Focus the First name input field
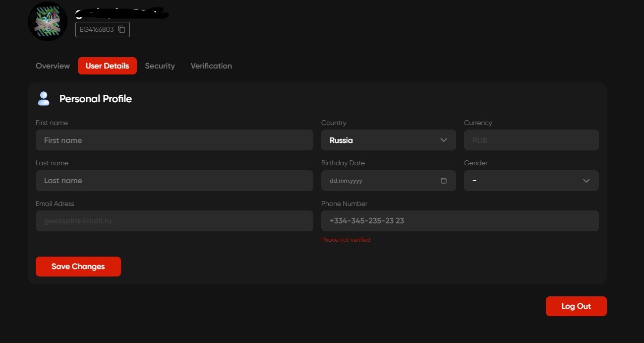This screenshot has height=343, width=644. coord(174,140)
